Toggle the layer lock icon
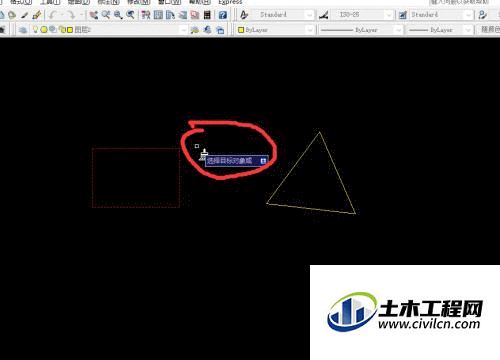 (x=62, y=30)
